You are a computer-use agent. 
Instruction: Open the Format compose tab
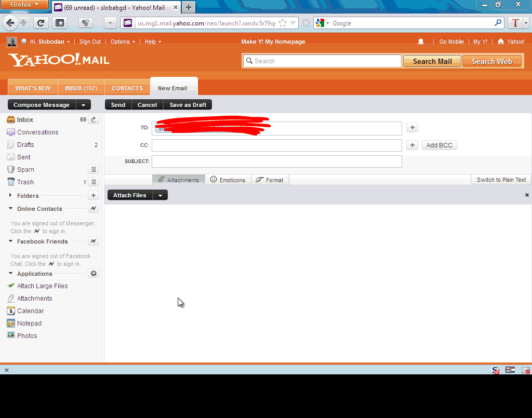(x=270, y=180)
